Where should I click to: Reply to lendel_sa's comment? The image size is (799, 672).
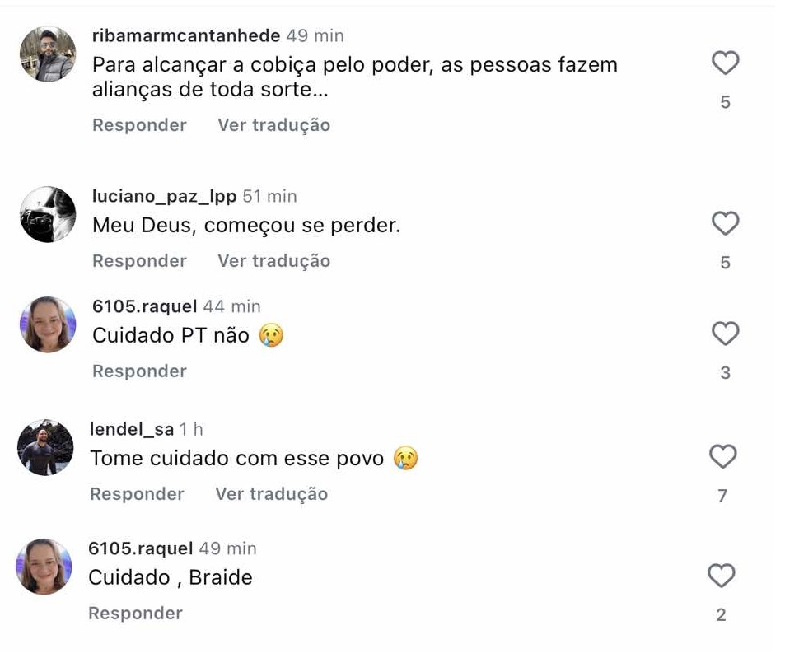[x=137, y=494]
